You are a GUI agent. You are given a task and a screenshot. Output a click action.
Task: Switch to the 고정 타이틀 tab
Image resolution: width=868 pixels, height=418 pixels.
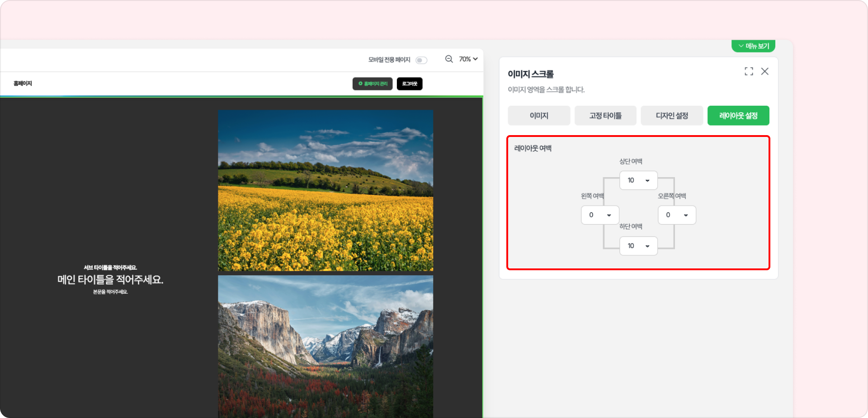605,116
